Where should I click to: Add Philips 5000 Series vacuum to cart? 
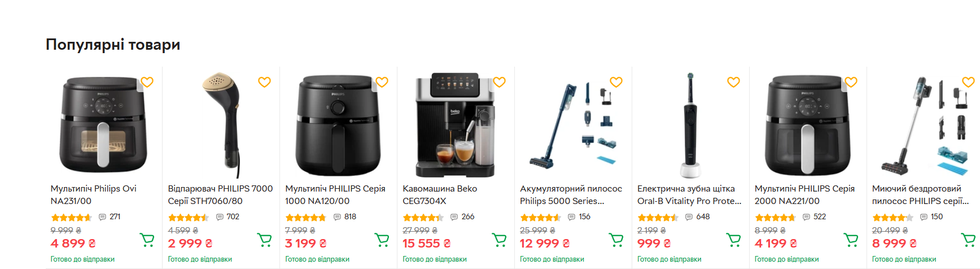[x=616, y=240]
